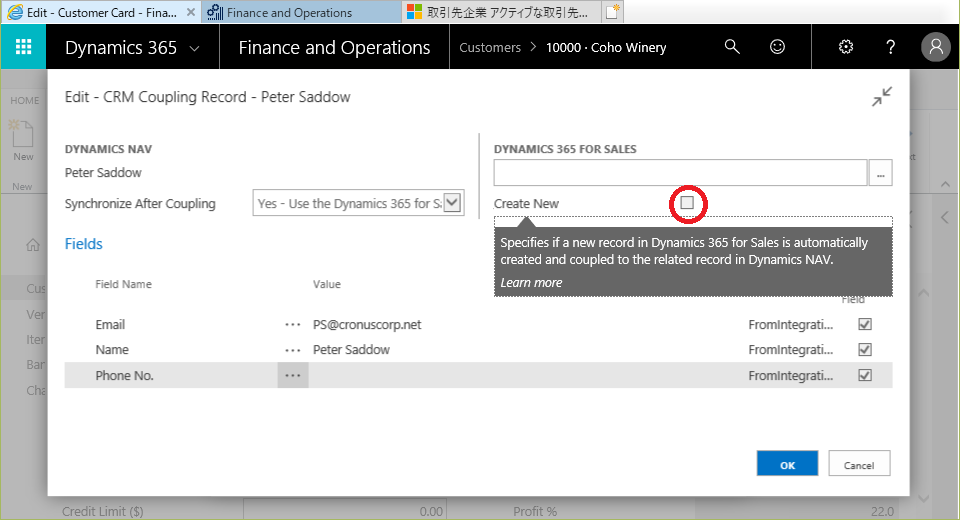Tick the Create New checkbox
The image size is (960, 520).
pos(688,203)
